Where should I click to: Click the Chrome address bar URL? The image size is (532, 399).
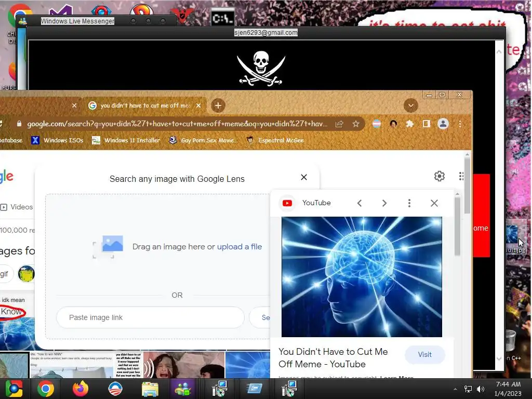177,124
